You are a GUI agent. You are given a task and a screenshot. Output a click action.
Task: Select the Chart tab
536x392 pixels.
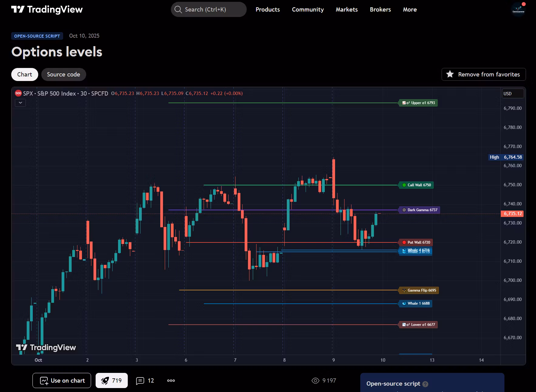[25, 74]
